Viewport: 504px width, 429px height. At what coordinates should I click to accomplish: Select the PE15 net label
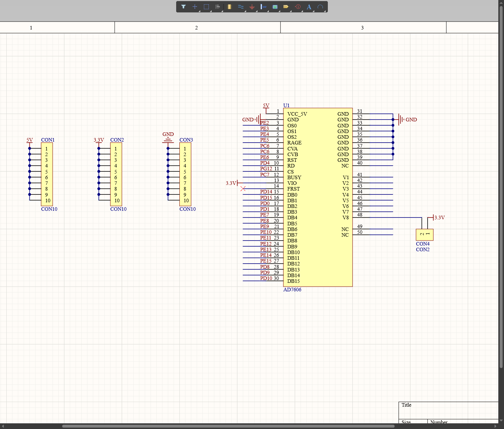pos(266,261)
